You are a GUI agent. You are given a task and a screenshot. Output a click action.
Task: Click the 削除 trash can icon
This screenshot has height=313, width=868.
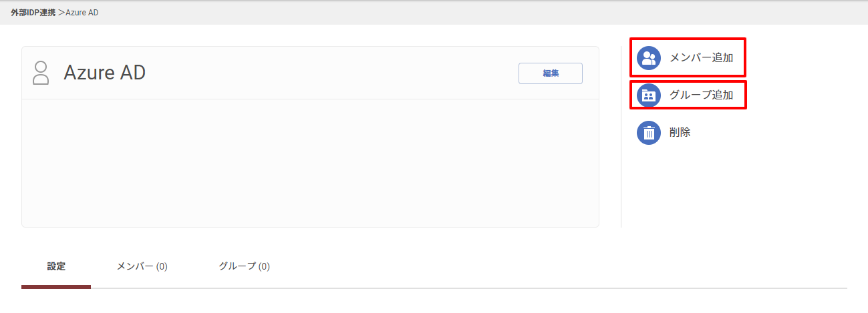coord(648,133)
